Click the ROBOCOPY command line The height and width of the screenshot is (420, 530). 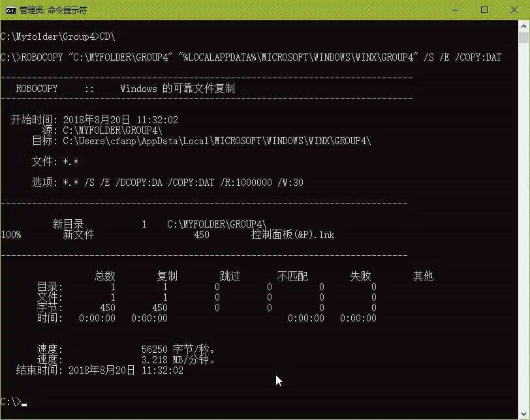(251, 57)
